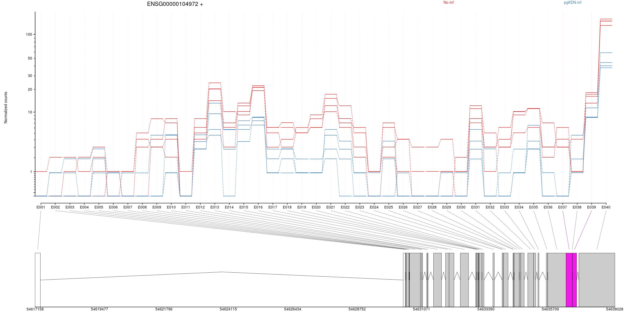Click the E037 exon axis label
Viewport: 644px width, 322px height.
[x=562, y=207]
